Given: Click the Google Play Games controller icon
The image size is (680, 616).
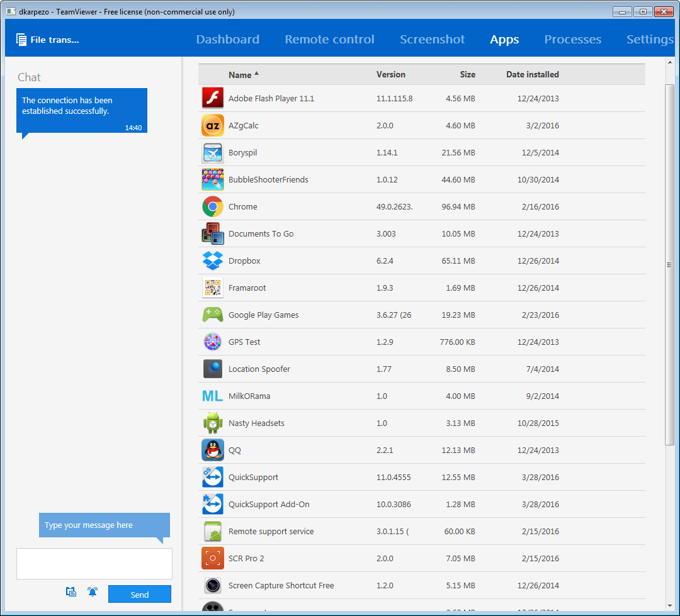Looking at the screenshot, I should click(x=213, y=315).
